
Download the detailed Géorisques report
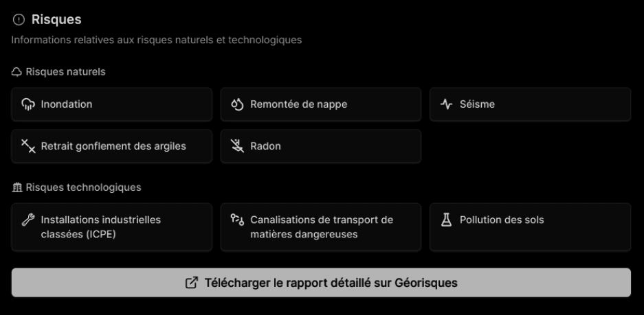321,283
